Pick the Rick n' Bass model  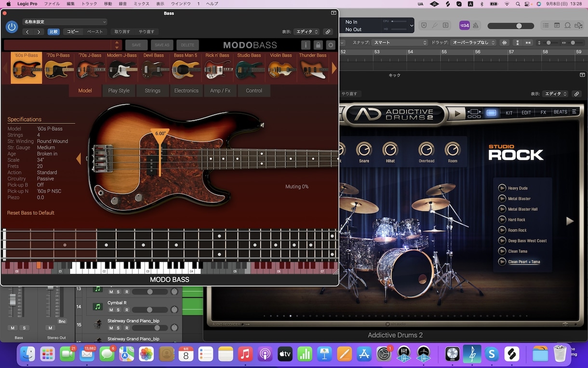217,68
